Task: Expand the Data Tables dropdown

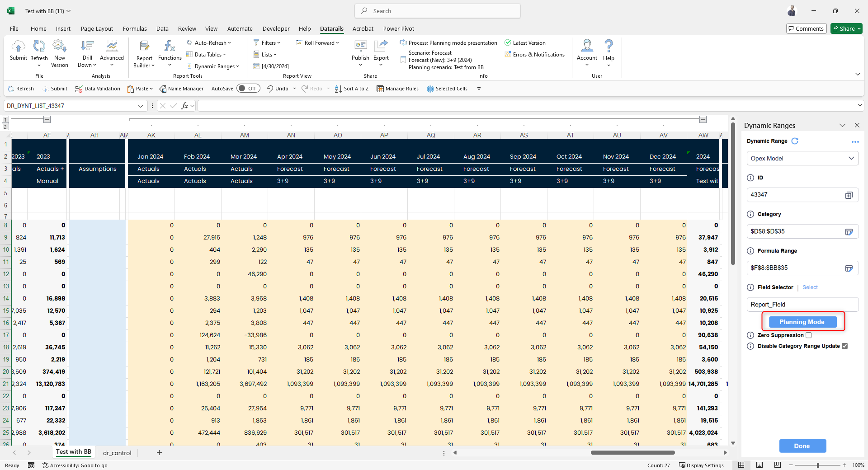Action: (206, 55)
